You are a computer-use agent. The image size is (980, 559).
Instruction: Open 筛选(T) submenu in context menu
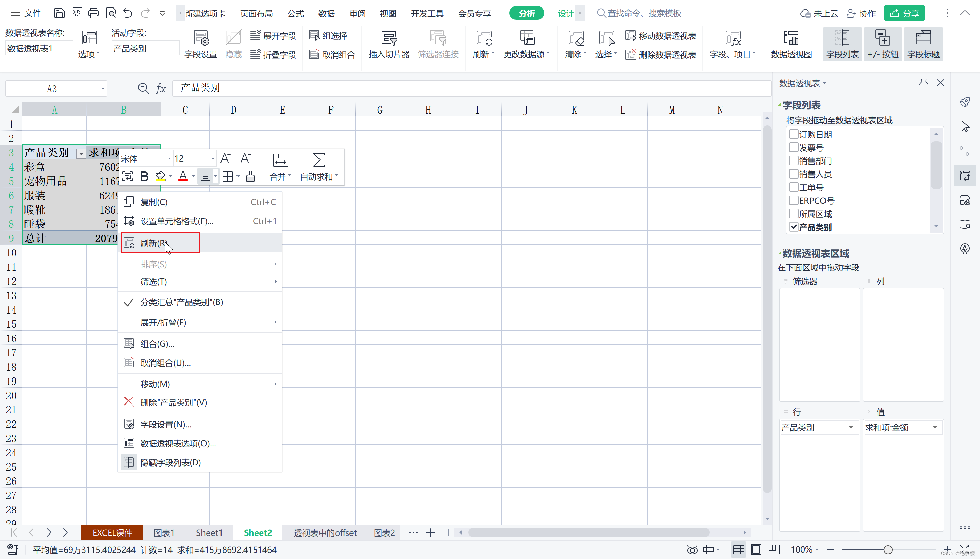(x=200, y=282)
